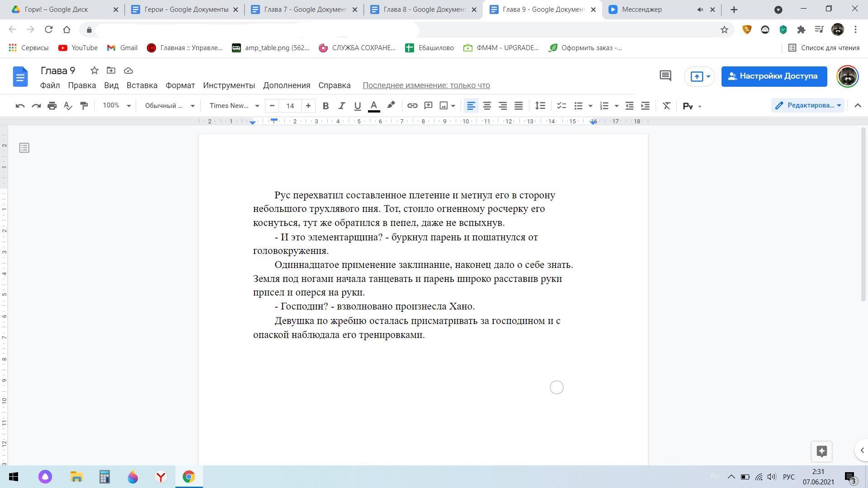Open the comment history icon
Image resolution: width=868 pixels, height=488 pixels.
tap(665, 76)
